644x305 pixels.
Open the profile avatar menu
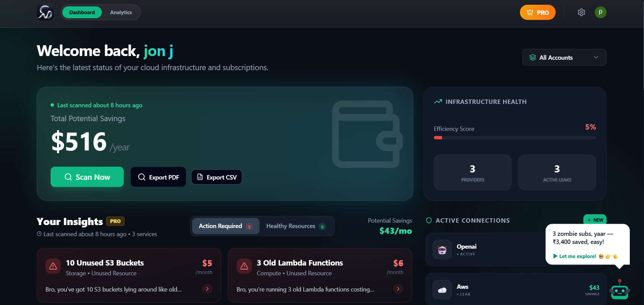(x=601, y=12)
